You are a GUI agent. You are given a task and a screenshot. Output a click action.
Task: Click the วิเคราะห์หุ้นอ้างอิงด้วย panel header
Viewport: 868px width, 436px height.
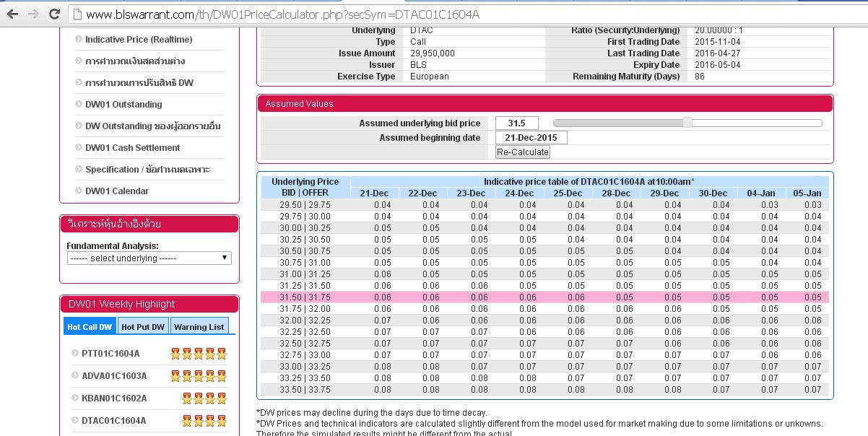(149, 224)
